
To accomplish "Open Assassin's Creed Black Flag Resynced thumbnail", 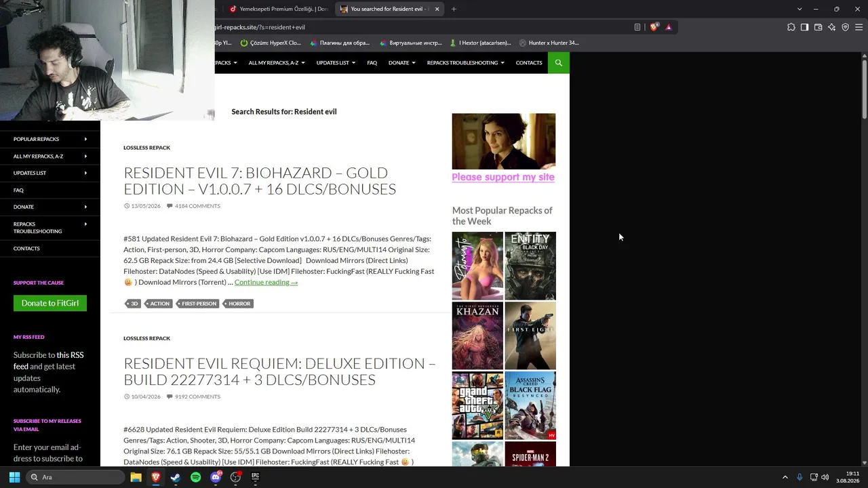I will (530, 405).
